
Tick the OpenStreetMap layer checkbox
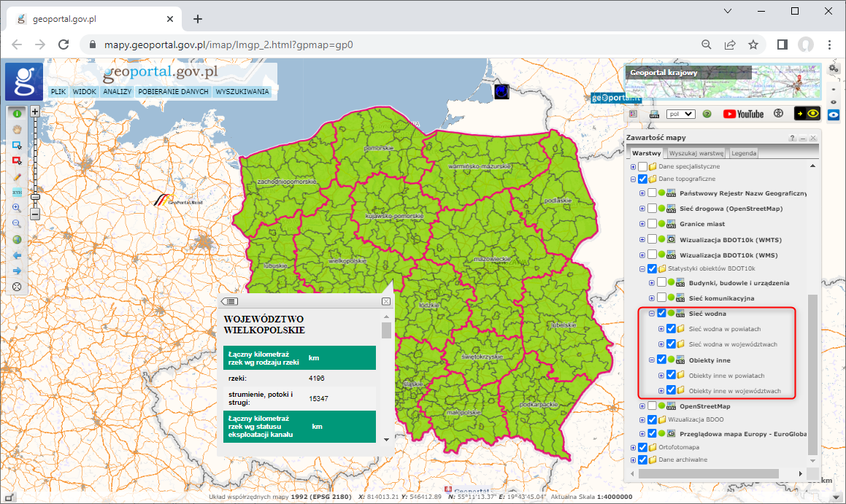pyautogui.click(x=653, y=406)
